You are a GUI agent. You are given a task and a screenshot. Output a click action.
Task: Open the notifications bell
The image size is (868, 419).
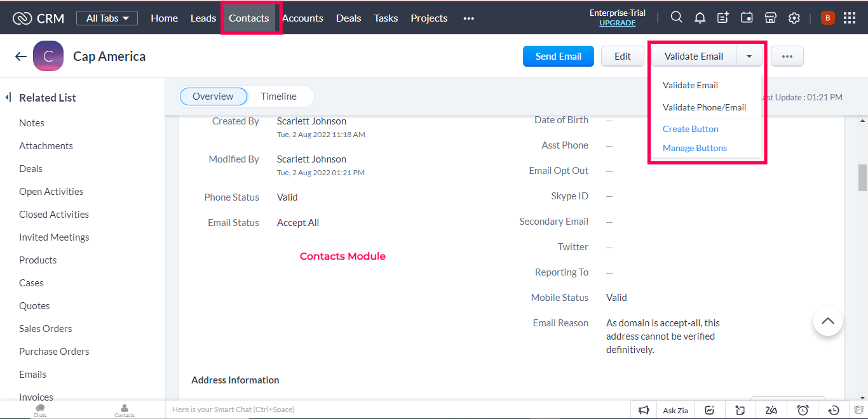click(700, 18)
